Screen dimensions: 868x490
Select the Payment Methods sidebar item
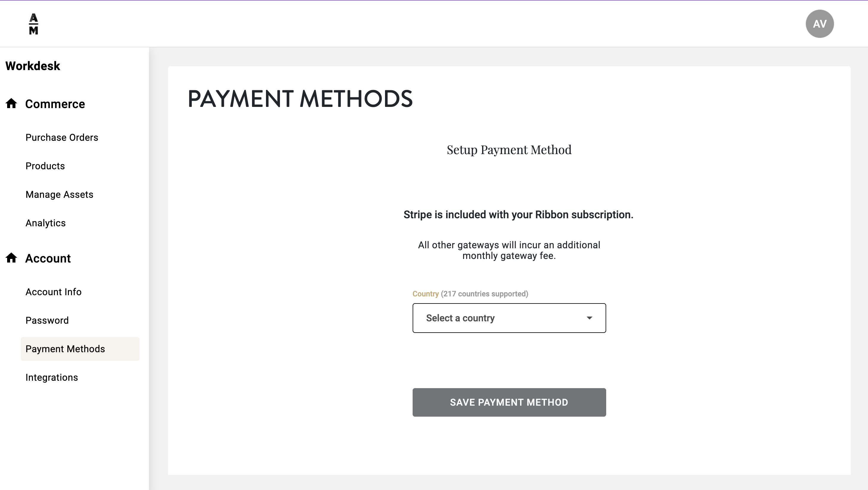pyautogui.click(x=65, y=349)
